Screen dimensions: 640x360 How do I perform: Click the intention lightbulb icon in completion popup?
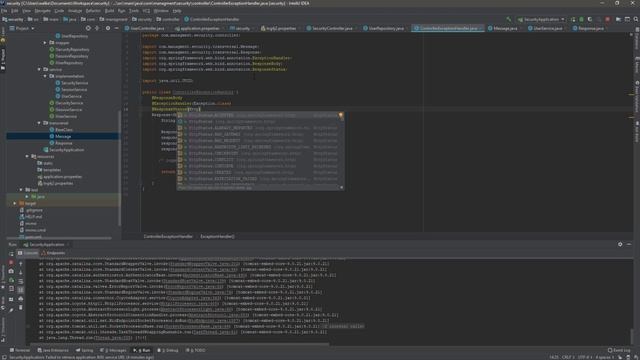point(341,116)
